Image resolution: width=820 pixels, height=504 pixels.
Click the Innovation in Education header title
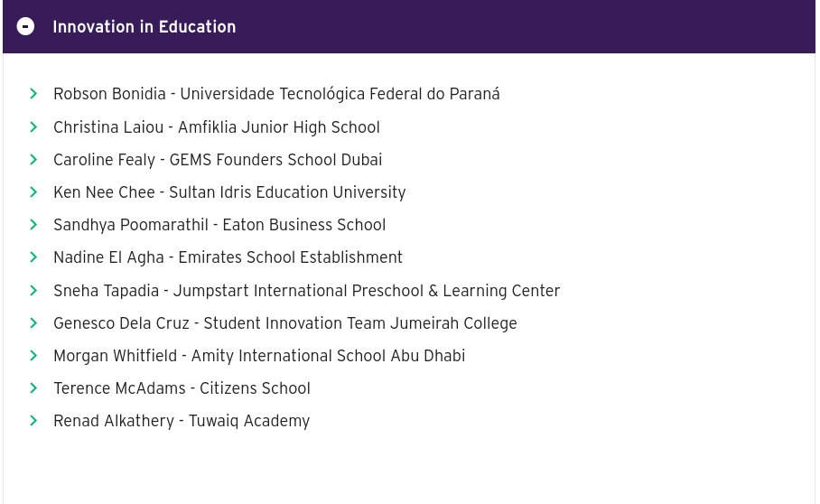tap(144, 27)
